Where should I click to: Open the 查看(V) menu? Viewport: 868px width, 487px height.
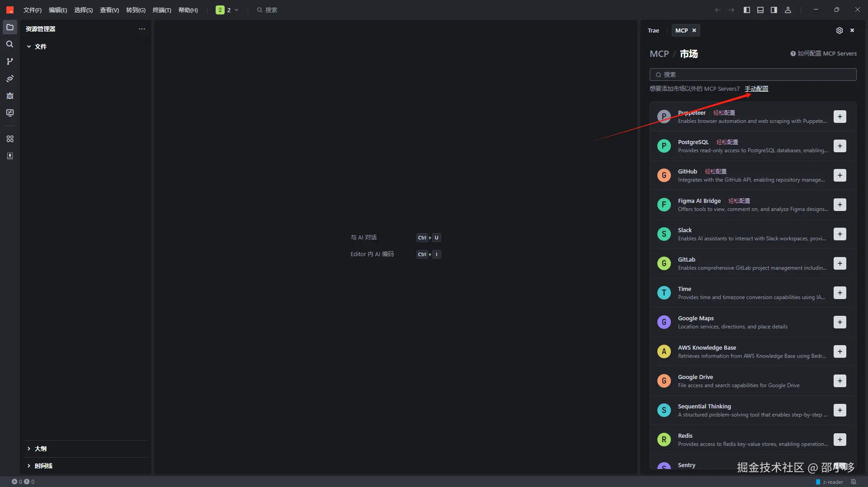tap(109, 10)
